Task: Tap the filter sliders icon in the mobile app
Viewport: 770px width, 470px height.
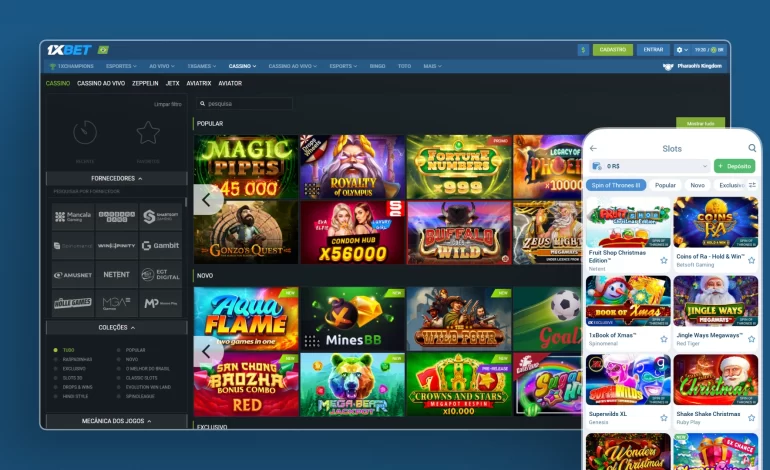Action: (752, 185)
